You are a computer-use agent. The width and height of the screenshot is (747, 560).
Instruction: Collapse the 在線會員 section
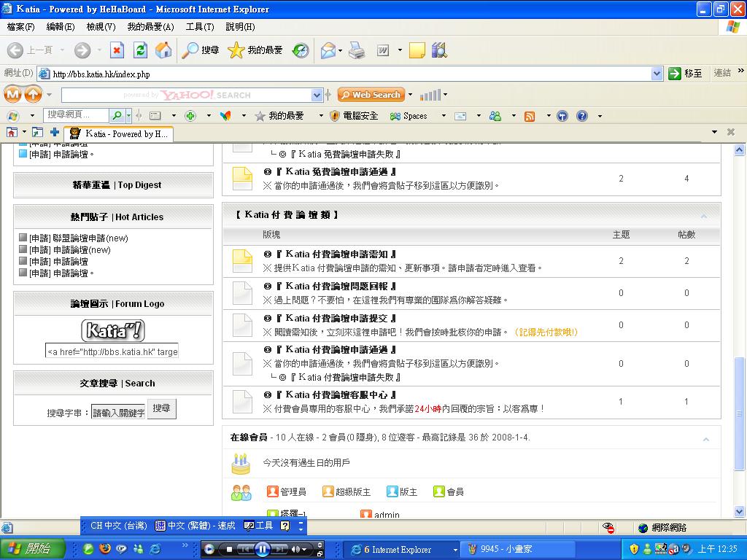point(706,439)
